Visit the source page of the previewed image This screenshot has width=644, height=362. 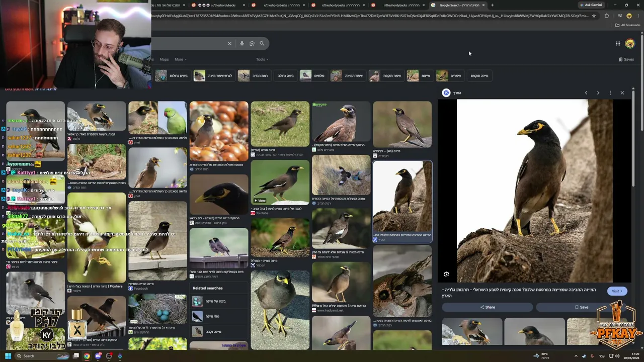tap(617, 291)
